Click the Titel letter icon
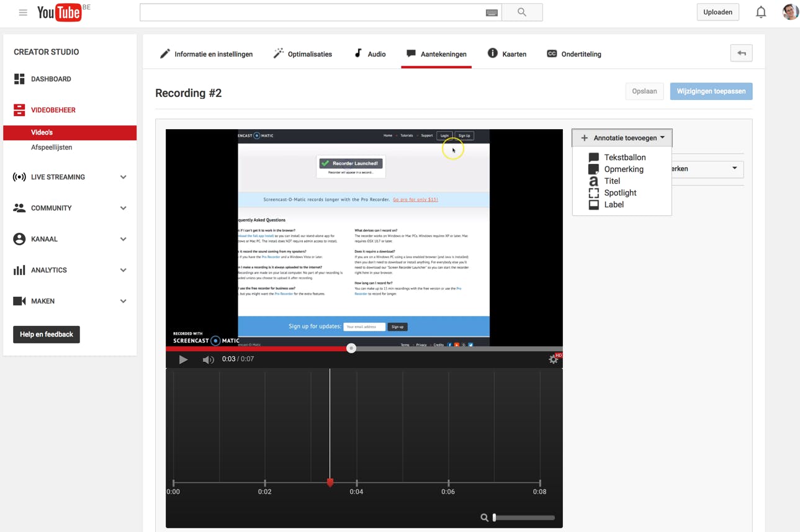Screen dimensions: 800x532 tap(594, 181)
